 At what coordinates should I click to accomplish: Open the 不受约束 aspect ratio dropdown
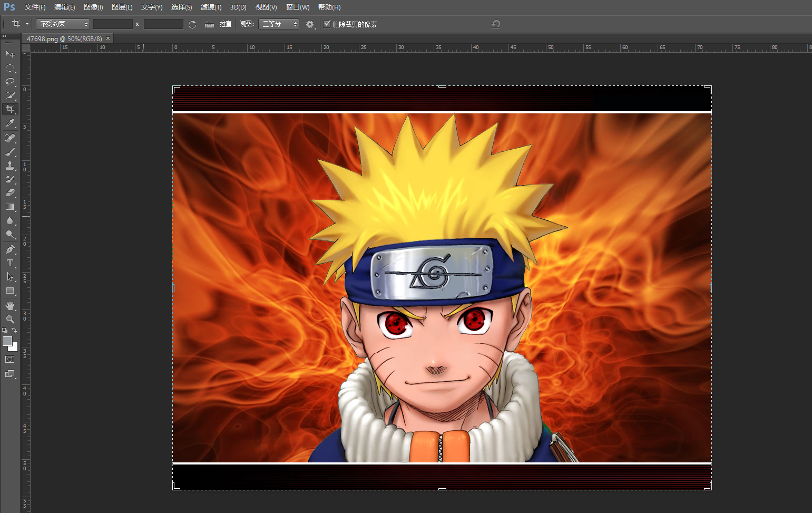pos(63,24)
